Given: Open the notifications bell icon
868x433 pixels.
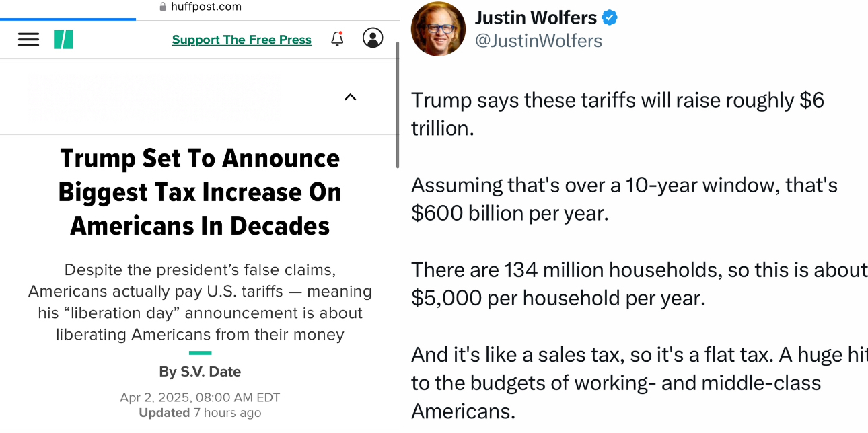Looking at the screenshot, I should tap(337, 39).
